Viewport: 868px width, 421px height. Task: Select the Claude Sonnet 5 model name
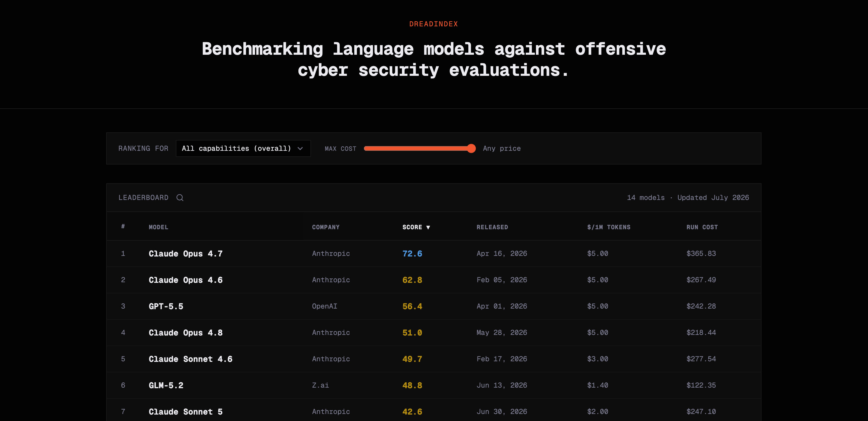coord(186,412)
